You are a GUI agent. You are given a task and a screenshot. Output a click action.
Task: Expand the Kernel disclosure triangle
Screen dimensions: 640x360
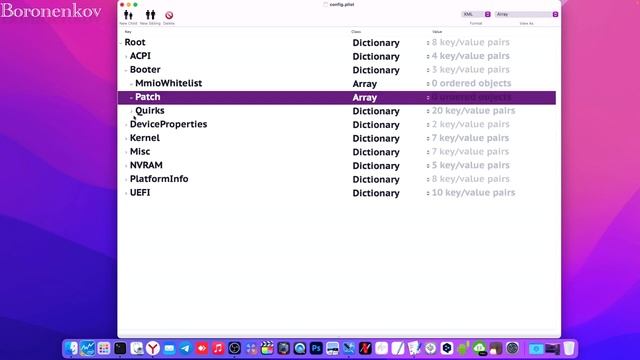click(126, 138)
